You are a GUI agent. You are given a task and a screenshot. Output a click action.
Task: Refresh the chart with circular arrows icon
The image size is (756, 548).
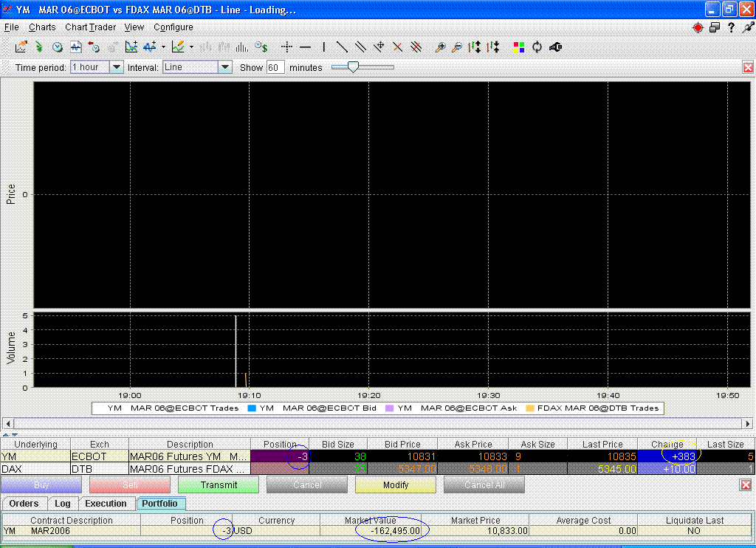coord(537,47)
